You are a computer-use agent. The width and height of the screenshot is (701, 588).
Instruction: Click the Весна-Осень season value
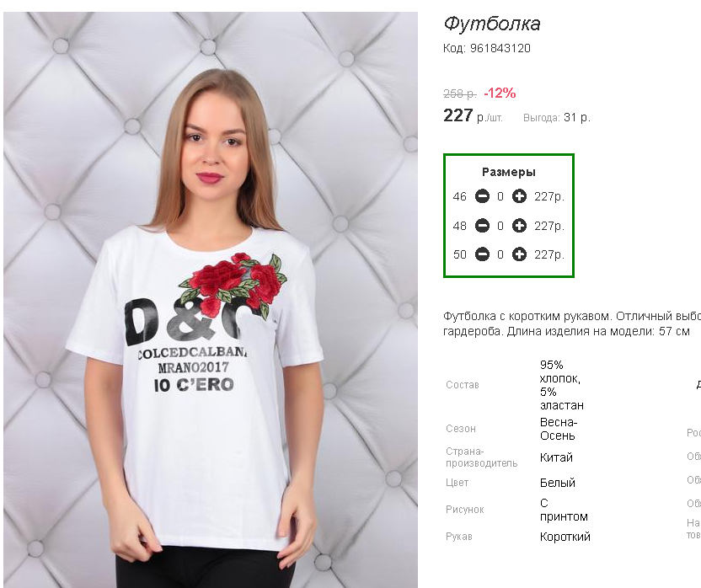[559, 429]
